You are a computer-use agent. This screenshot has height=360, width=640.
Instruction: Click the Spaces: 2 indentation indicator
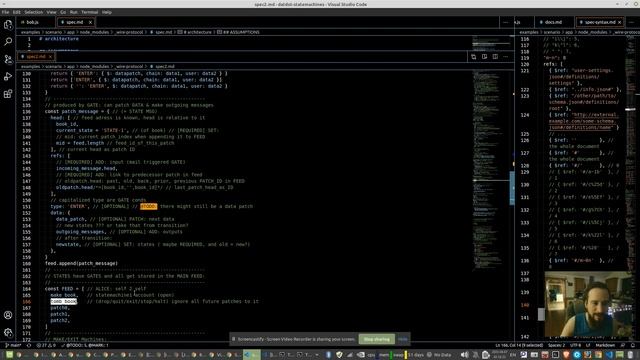pyautogui.click(x=556, y=345)
